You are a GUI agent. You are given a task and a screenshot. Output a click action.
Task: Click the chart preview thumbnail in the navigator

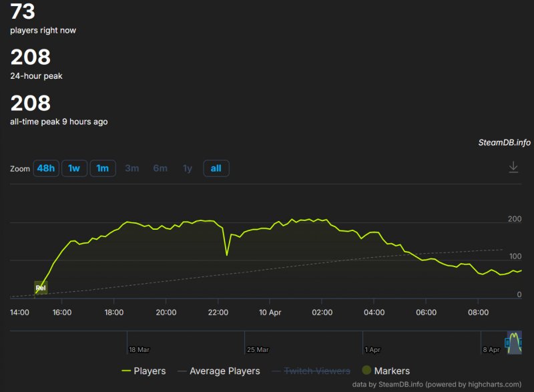point(514,343)
